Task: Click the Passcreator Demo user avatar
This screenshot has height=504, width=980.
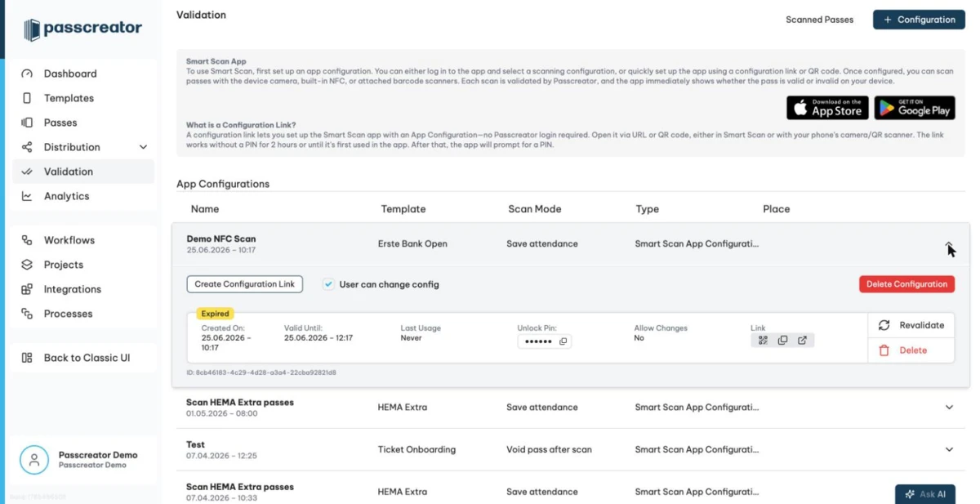Action: [x=34, y=459]
